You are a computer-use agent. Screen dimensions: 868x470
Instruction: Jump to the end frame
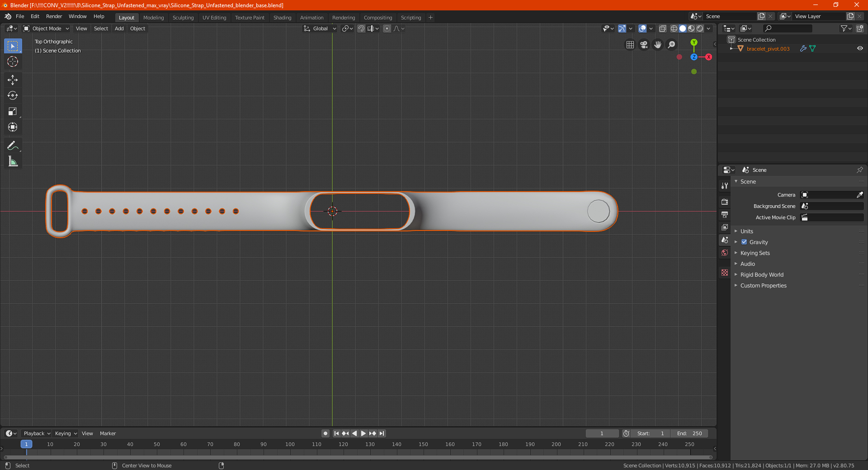382,433
